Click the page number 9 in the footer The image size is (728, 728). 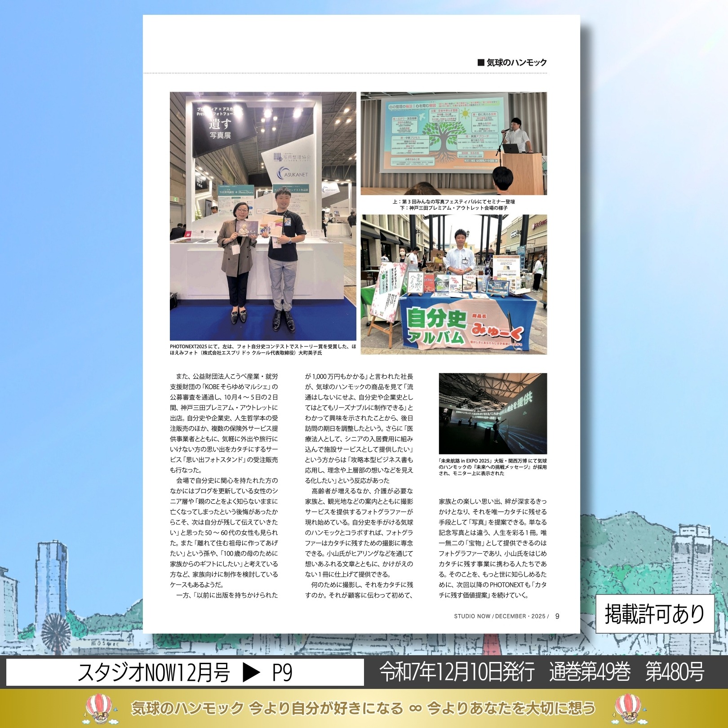point(557,616)
